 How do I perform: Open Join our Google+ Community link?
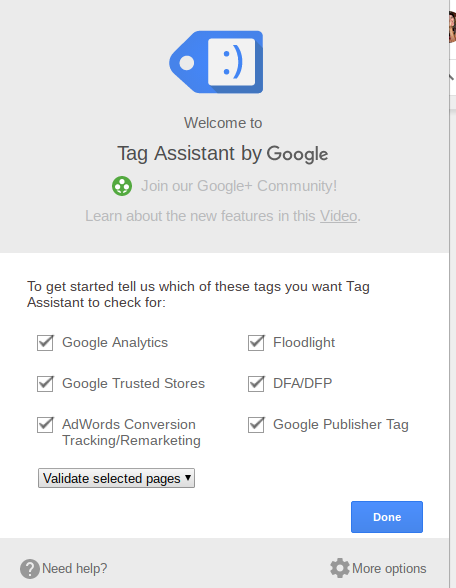pyautogui.click(x=239, y=186)
